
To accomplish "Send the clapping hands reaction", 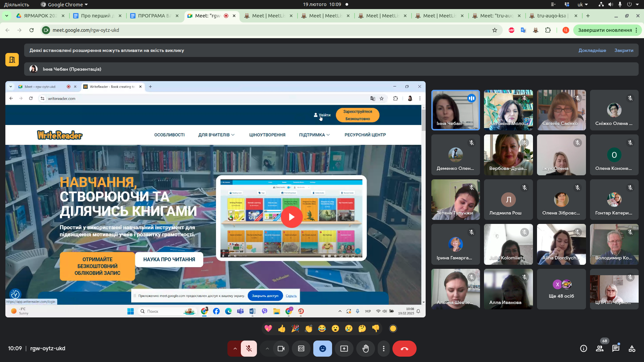I will (309, 328).
